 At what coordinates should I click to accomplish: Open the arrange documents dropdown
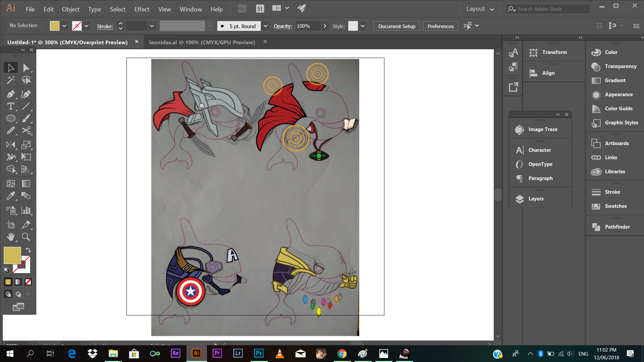coord(281,8)
